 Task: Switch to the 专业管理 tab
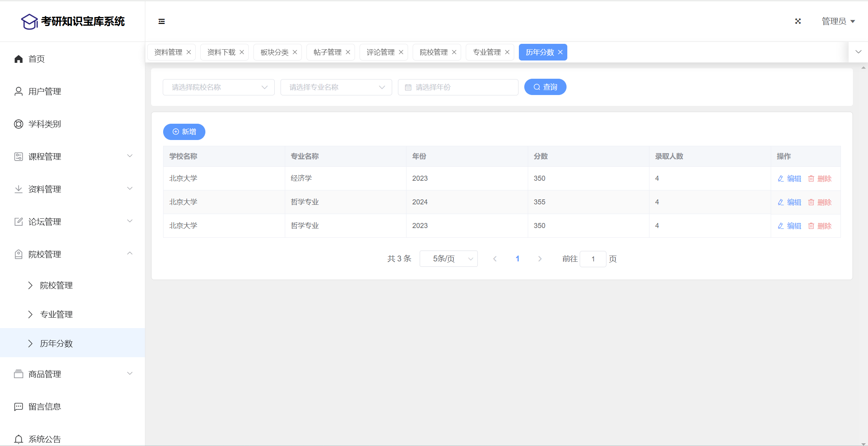[487, 52]
